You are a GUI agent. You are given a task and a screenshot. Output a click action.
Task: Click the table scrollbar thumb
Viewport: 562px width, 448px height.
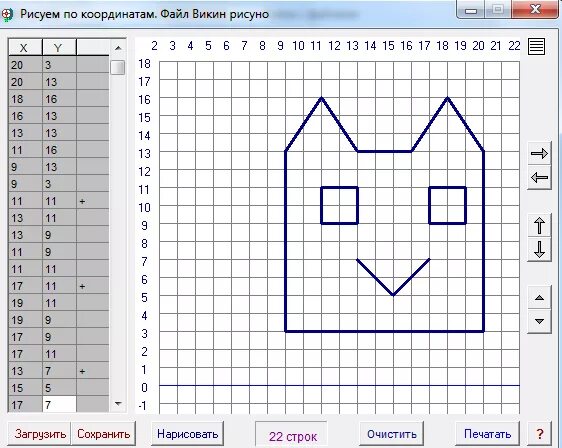[117, 67]
